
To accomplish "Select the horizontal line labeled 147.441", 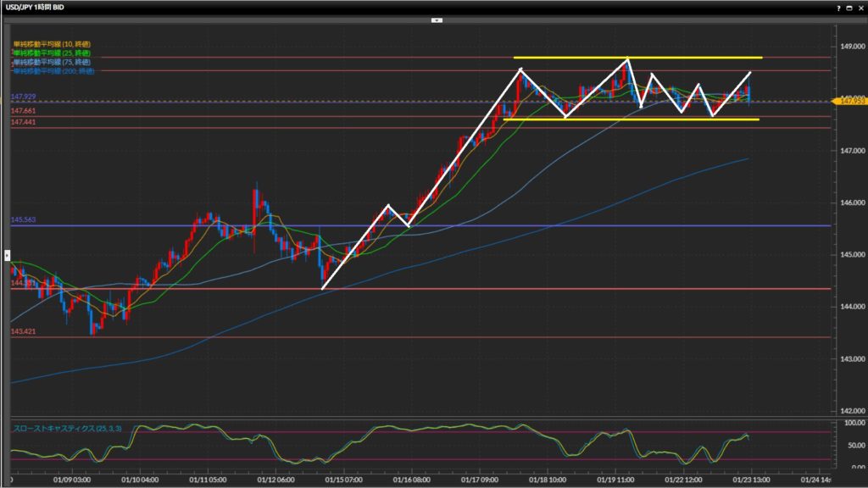I will (254, 128).
